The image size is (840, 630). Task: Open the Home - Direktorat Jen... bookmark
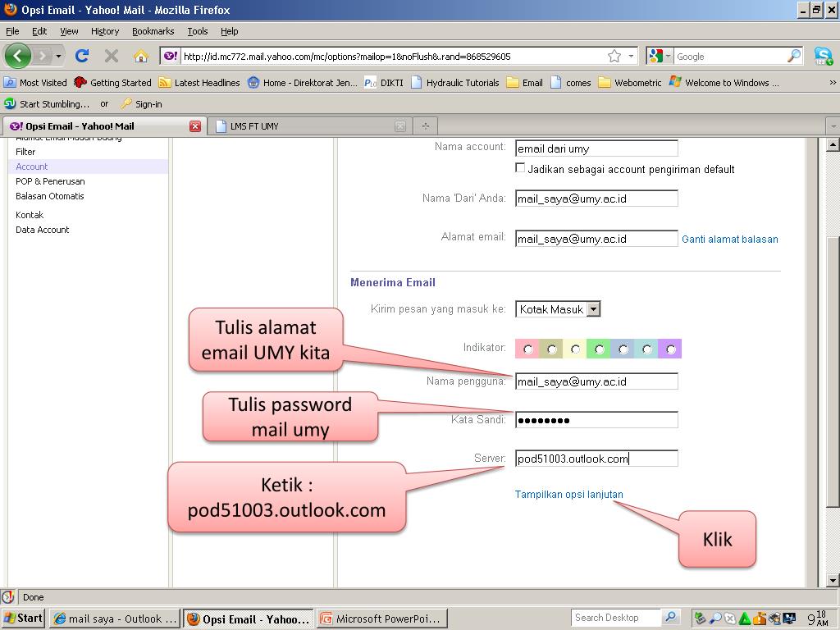303,83
